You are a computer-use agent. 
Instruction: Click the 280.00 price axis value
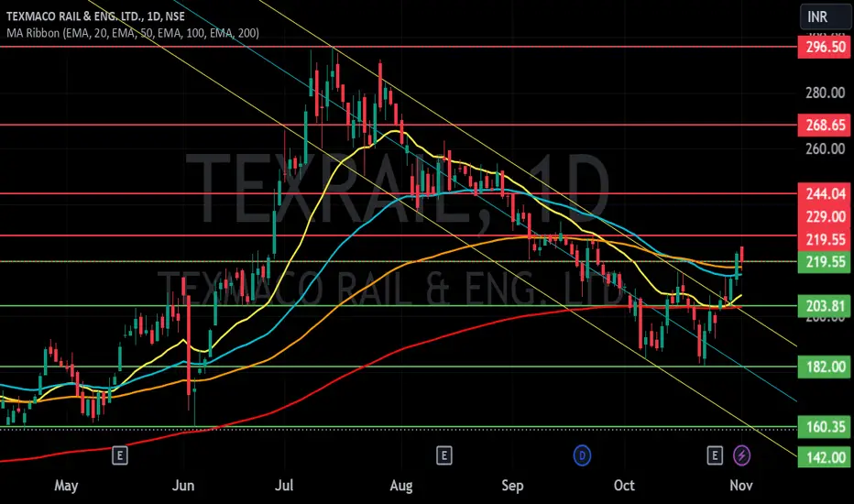point(825,93)
